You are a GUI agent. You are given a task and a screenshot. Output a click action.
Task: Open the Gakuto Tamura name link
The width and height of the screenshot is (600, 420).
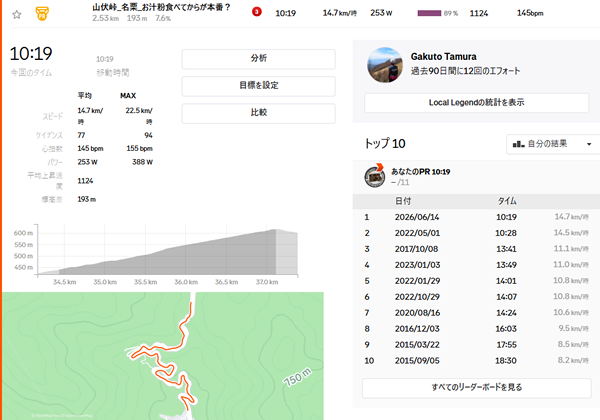click(443, 57)
